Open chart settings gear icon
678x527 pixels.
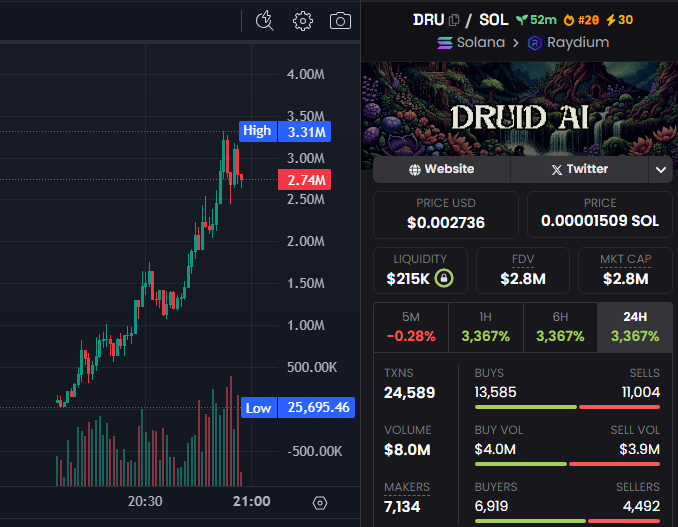coord(303,21)
